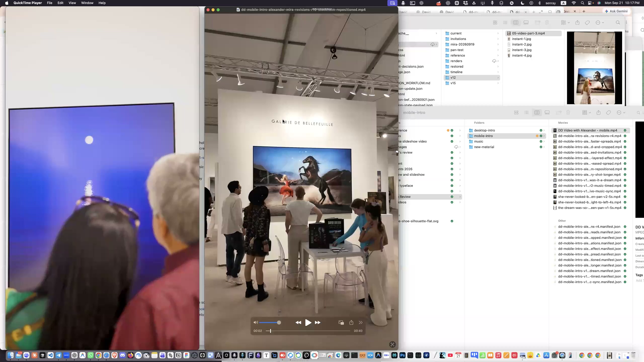The image size is (644, 362).
Task: Click the trash icon in the mobile-intro Finder toolbar
Action: tap(568, 113)
